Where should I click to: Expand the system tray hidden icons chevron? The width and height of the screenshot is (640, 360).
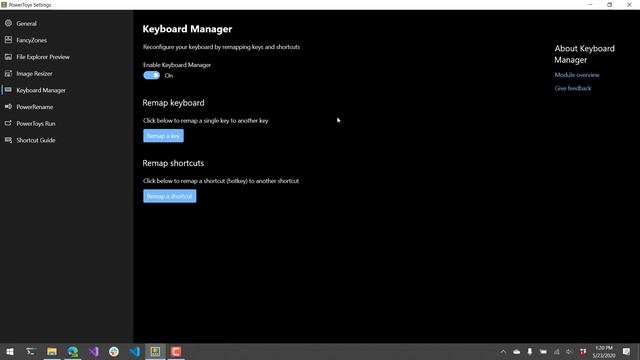click(503, 351)
